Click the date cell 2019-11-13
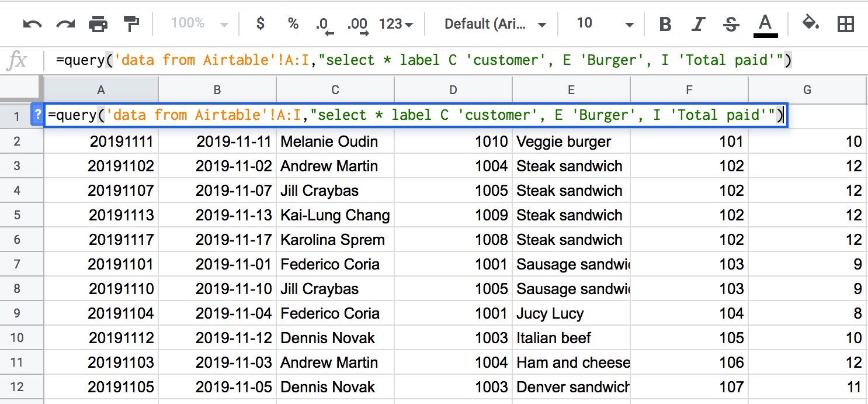The image size is (868, 404). click(217, 215)
